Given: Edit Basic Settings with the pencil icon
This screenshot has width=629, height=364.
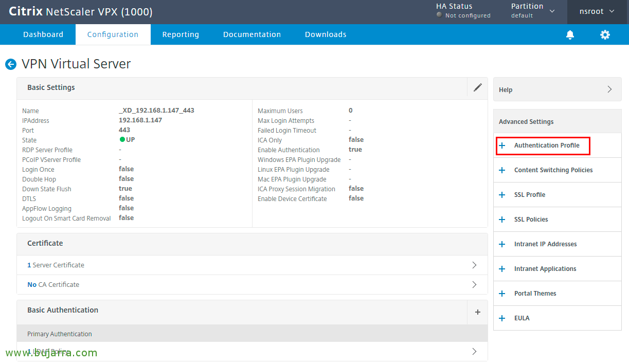Looking at the screenshot, I should coord(478,87).
